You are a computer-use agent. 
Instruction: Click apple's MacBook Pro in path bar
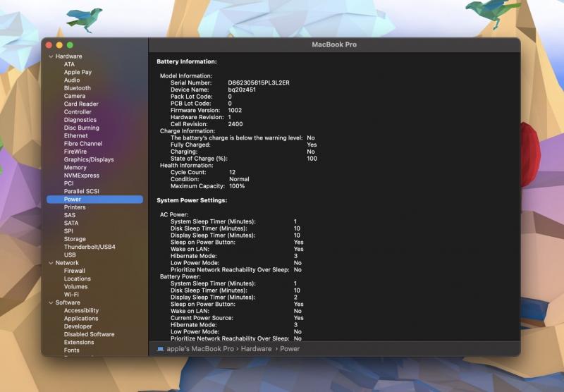[x=200, y=349]
